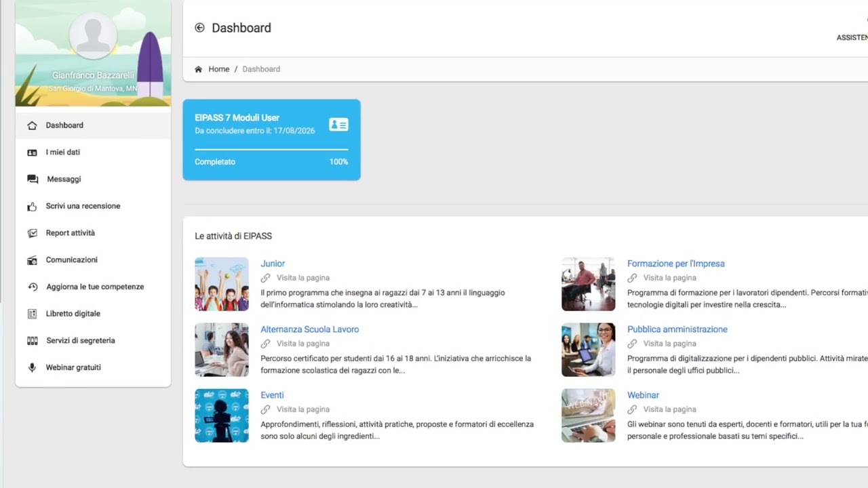Click Visita la pagina under Webinar heading
This screenshot has width=868, height=488.
click(x=670, y=409)
